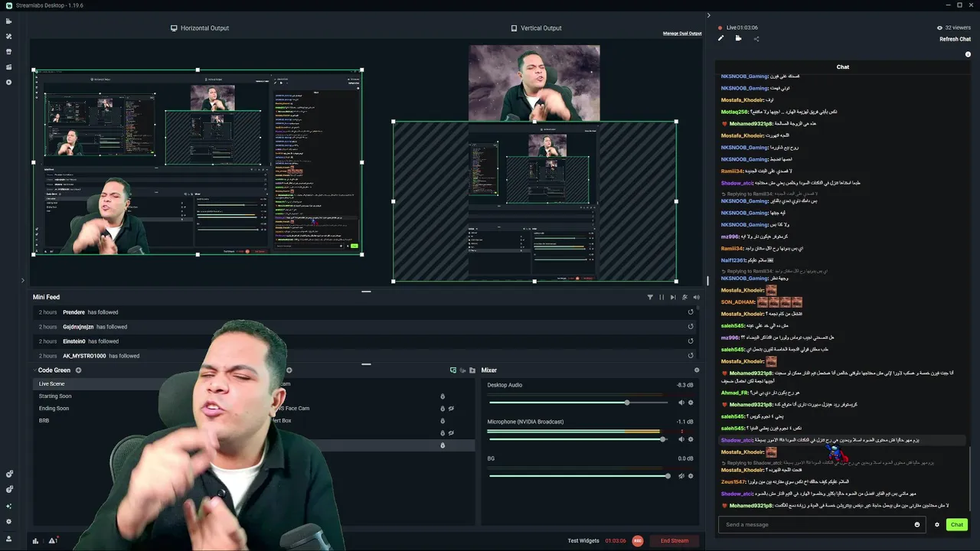The width and height of the screenshot is (980, 551).
Task: Click Manage Dual Output link
Action: pos(682,34)
